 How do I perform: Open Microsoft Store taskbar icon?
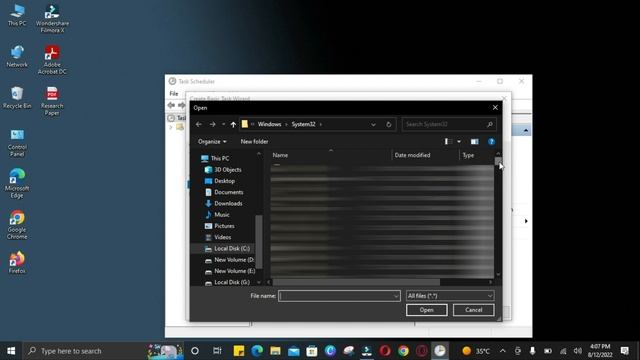[312, 351]
